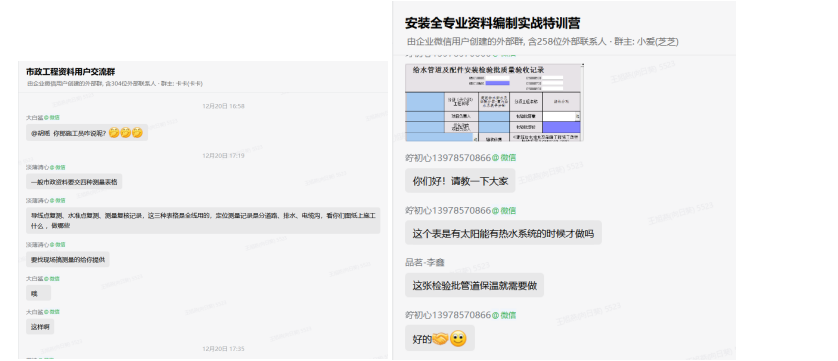Click the smiley face emoji beside the handshake
The width and height of the screenshot is (838, 361).
458,339
